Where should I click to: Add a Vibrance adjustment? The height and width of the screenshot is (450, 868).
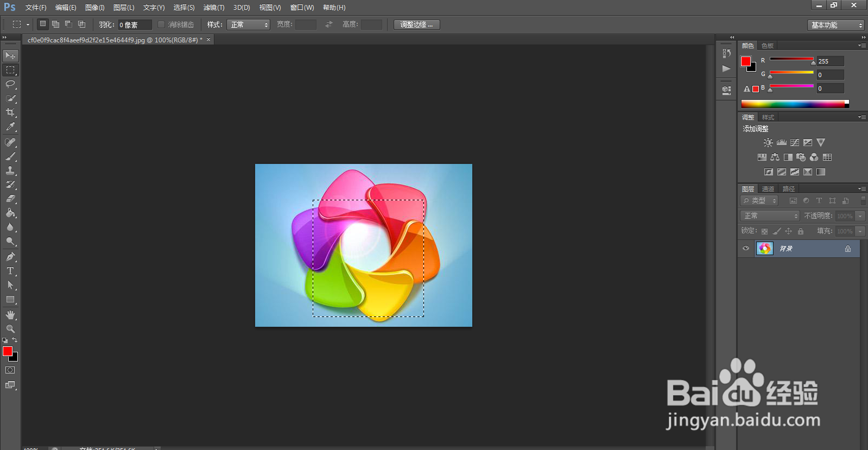click(x=821, y=143)
